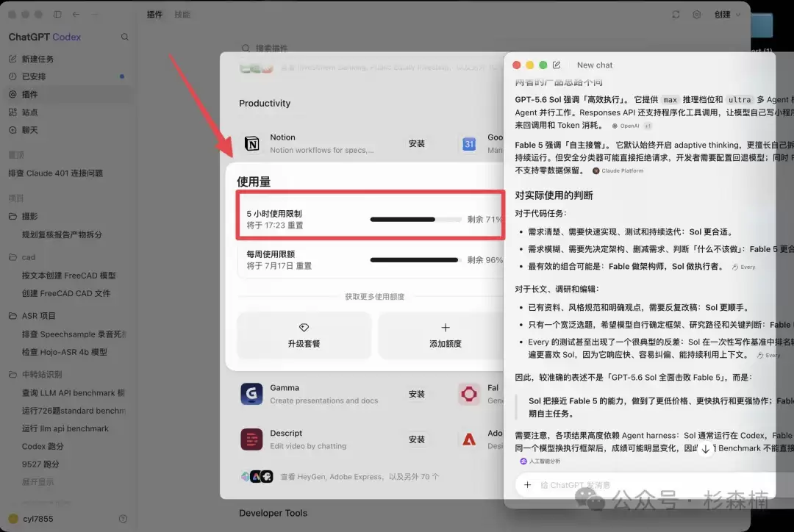794x532 pixels.
Task: Expand the cad project folder
Action: coord(29,257)
